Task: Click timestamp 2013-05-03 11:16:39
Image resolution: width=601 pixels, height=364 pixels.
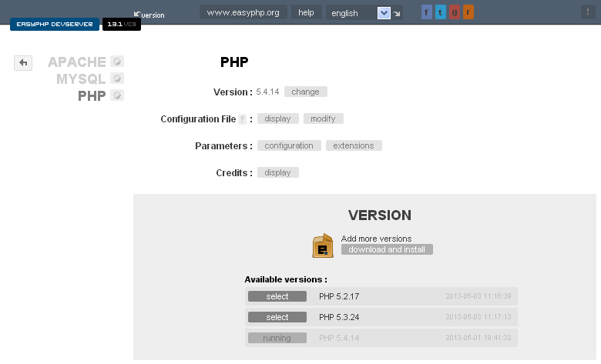Action: pos(478,296)
